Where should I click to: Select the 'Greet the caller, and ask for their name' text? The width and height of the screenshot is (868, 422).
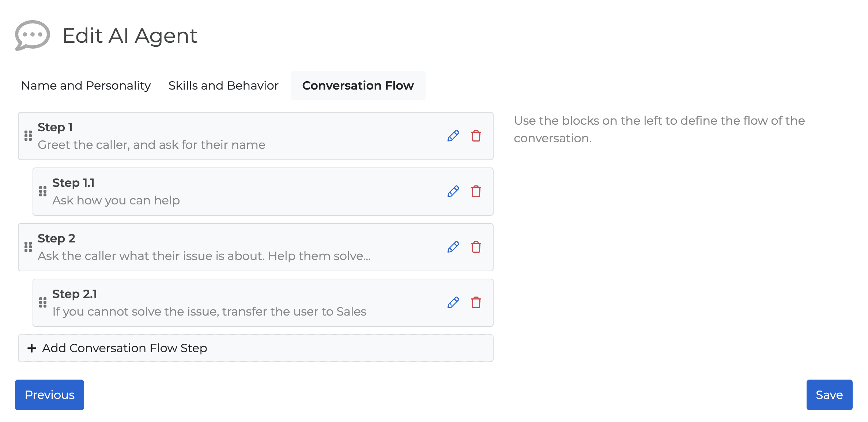coord(151,145)
